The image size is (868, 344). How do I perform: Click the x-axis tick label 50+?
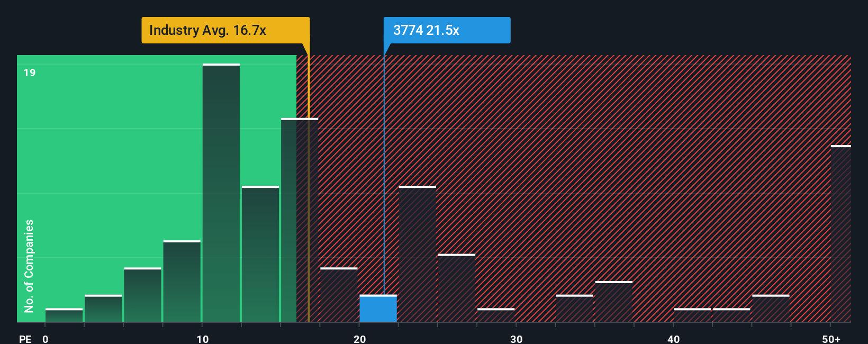[831, 339]
